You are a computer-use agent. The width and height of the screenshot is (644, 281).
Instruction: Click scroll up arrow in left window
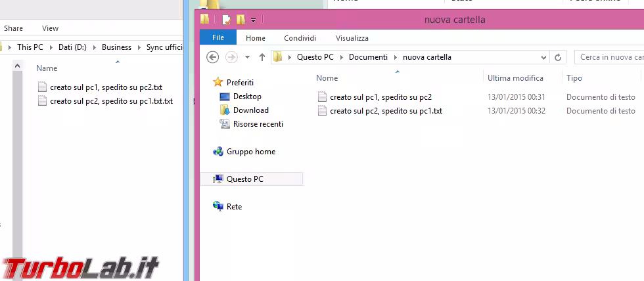[17, 66]
